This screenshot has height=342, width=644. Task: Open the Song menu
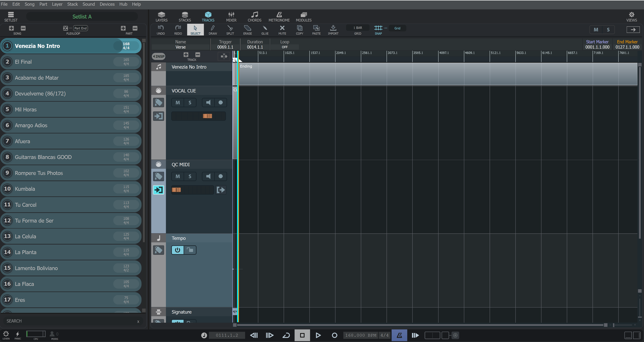29,4
